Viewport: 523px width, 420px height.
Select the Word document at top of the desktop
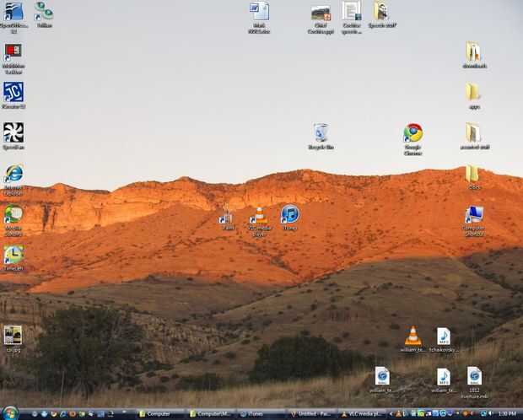pos(259,18)
